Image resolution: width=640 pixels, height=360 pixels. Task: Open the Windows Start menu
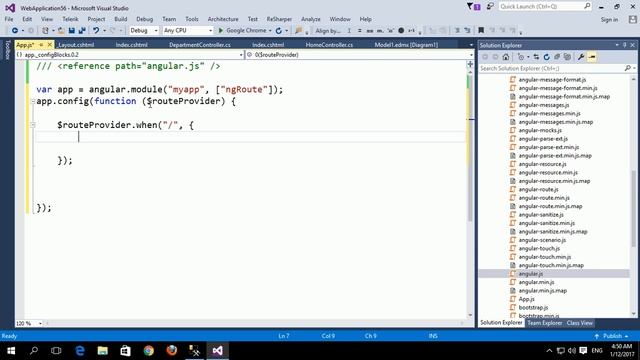pyautogui.click(x=11, y=351)
